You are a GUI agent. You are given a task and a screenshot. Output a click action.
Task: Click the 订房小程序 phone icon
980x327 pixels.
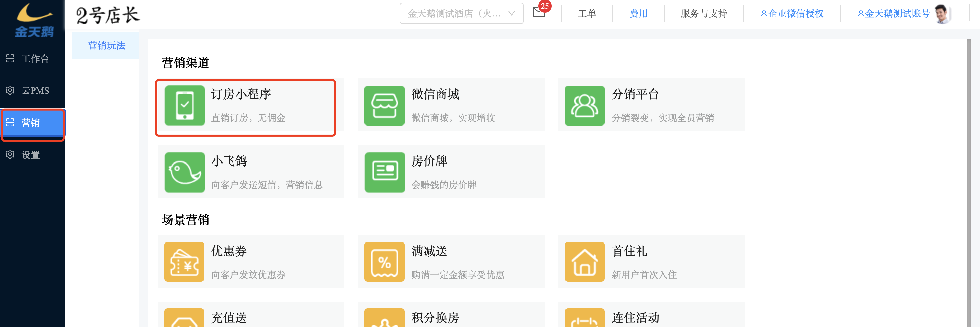[x=185, y=105]
